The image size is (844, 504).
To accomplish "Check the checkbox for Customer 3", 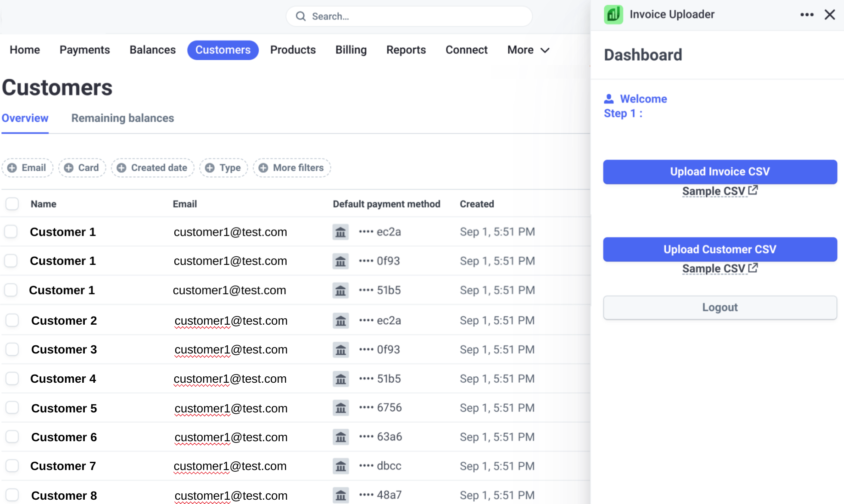I will point(12,349).
